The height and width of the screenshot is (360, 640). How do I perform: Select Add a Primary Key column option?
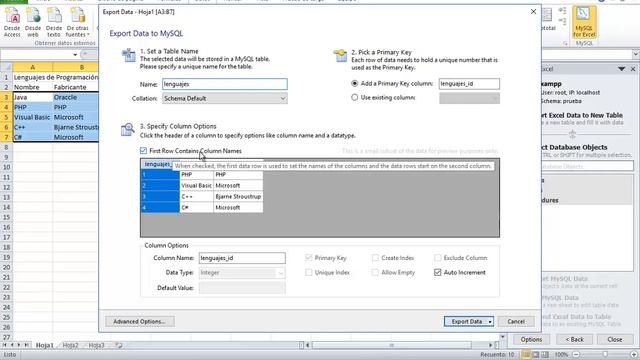click(x=354, y=83)
